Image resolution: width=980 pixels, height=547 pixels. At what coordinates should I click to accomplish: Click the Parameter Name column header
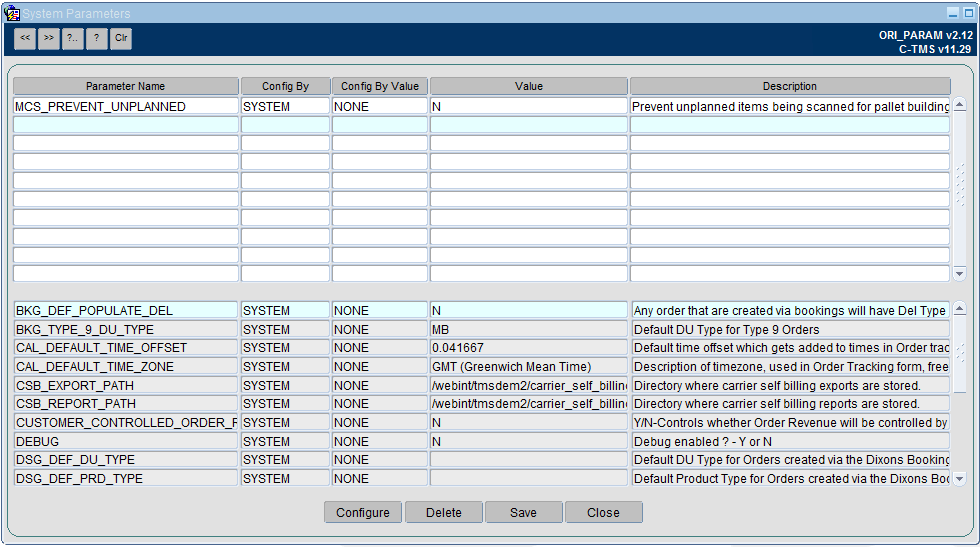[126, 86]
